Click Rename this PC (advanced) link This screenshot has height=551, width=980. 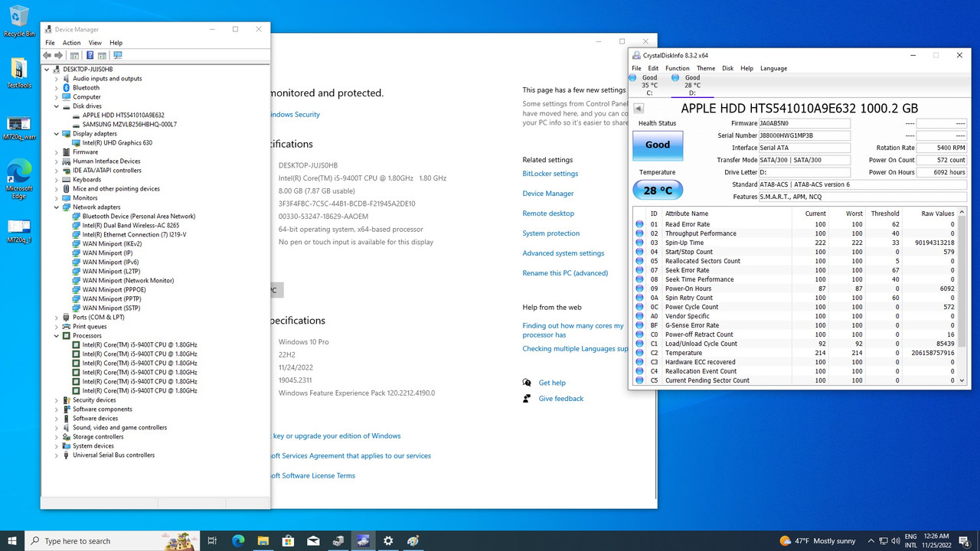tap(565, 273)
